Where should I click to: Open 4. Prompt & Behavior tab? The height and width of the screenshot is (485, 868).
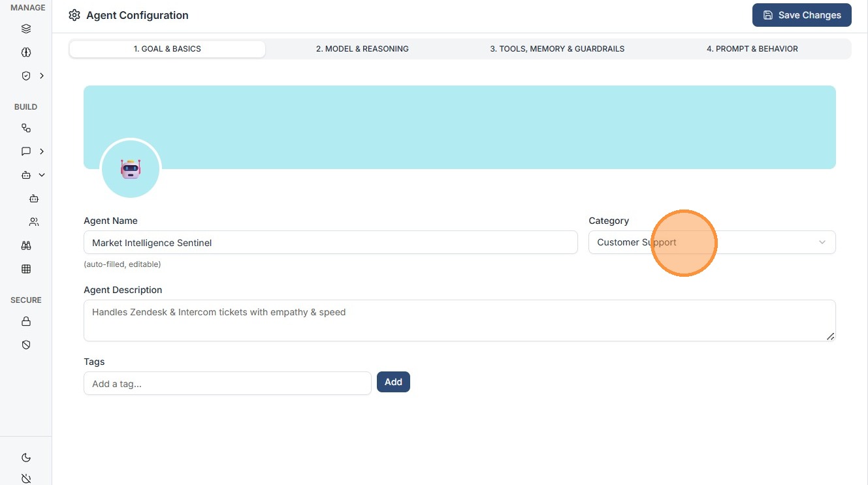pyautogui.click(x=752, y=49)
